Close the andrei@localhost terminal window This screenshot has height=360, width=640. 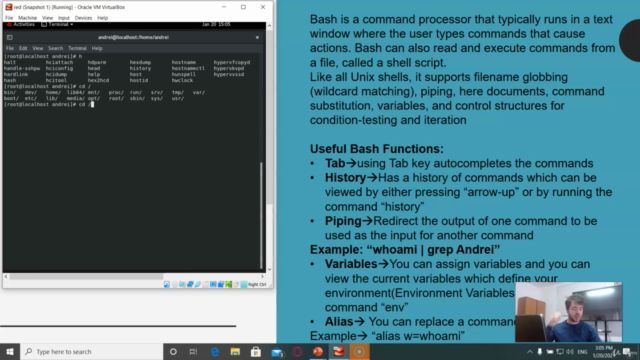coord(257,37)
